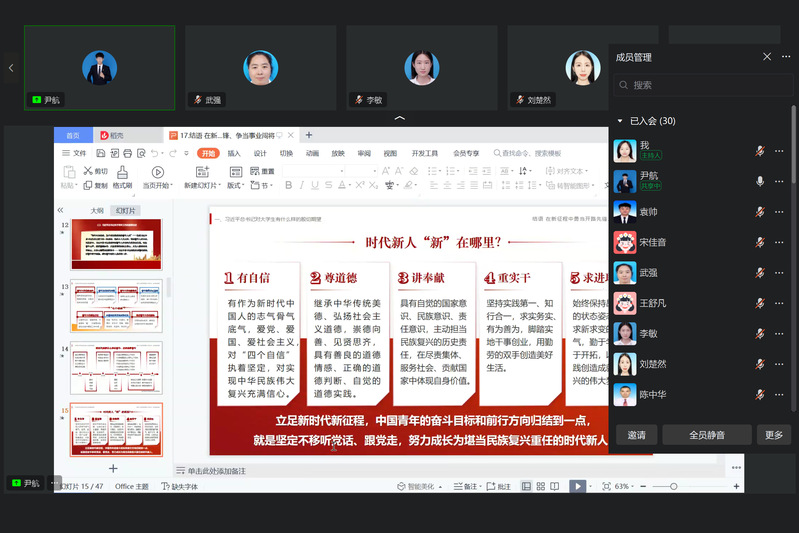Click the clear formatting eraser icon
The height and width of the screenshot is (533, 799).
coord(414,171)
